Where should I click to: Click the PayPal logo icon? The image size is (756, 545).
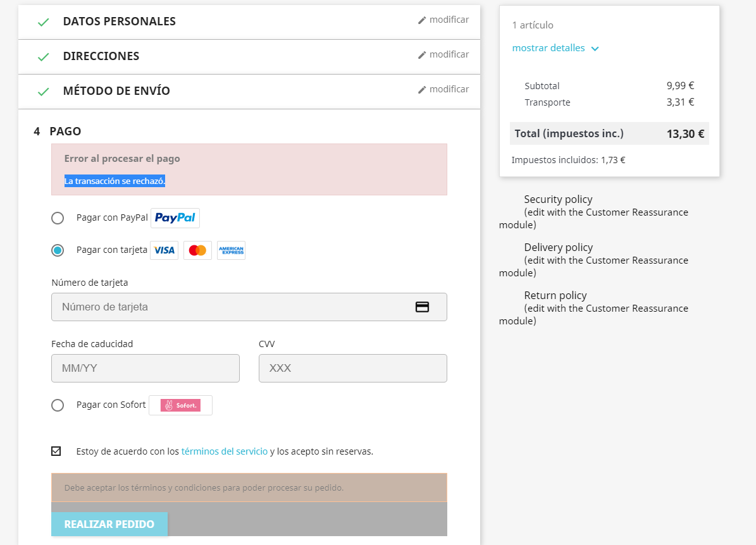tap(175, 217)
